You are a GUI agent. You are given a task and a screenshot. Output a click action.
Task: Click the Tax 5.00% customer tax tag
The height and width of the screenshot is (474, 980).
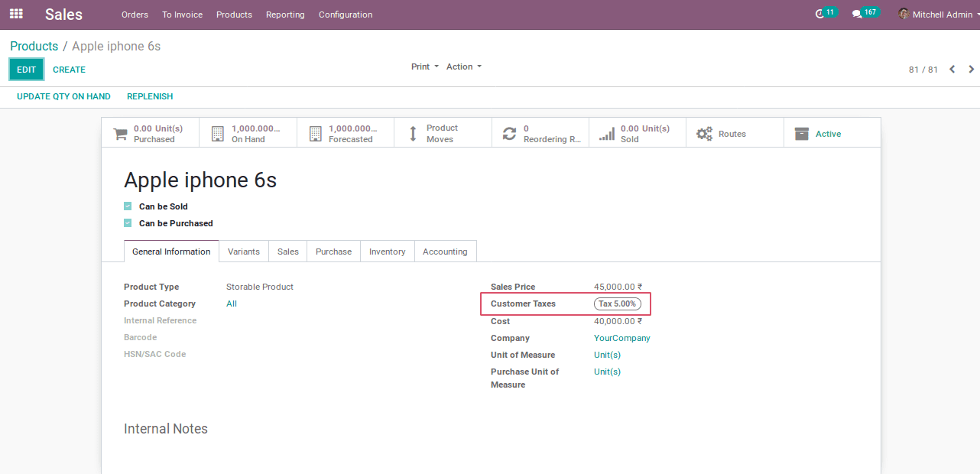618,304
